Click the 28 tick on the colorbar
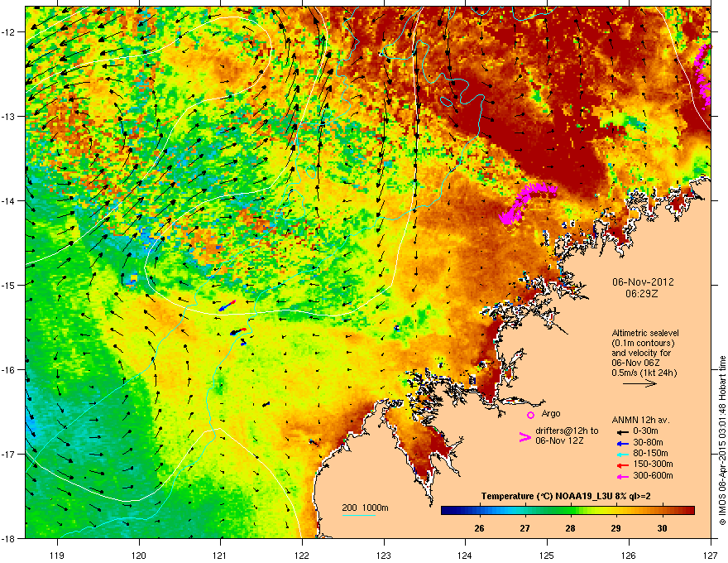This screenshot has height=563, width=728. 570,528
